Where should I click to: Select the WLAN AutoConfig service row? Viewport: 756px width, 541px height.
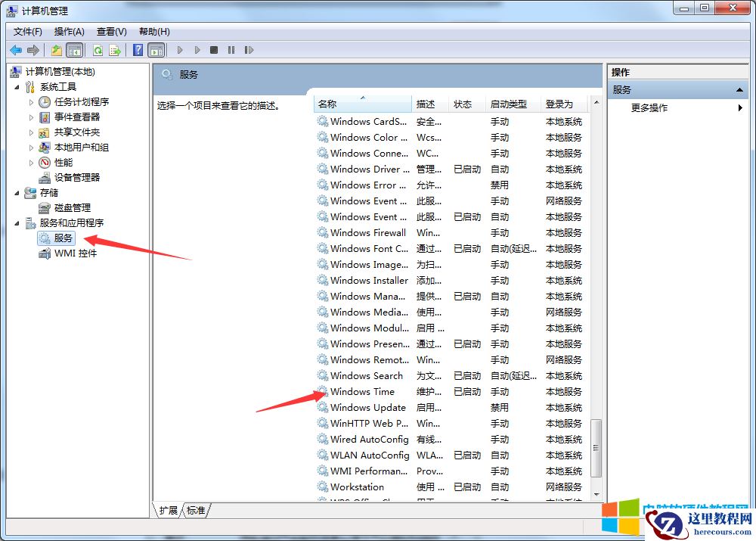click(x=452, y=455)
